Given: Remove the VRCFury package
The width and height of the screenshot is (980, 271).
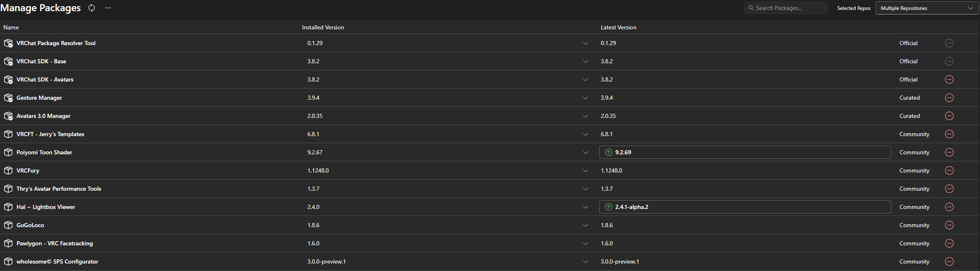Looking at the screenshot, I should coord(949,170).
